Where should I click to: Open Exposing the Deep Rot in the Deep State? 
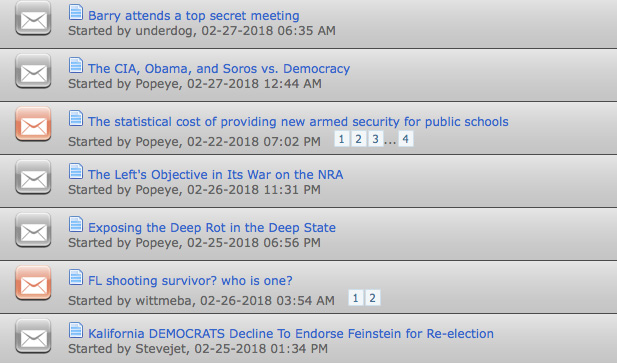point(212,228)
